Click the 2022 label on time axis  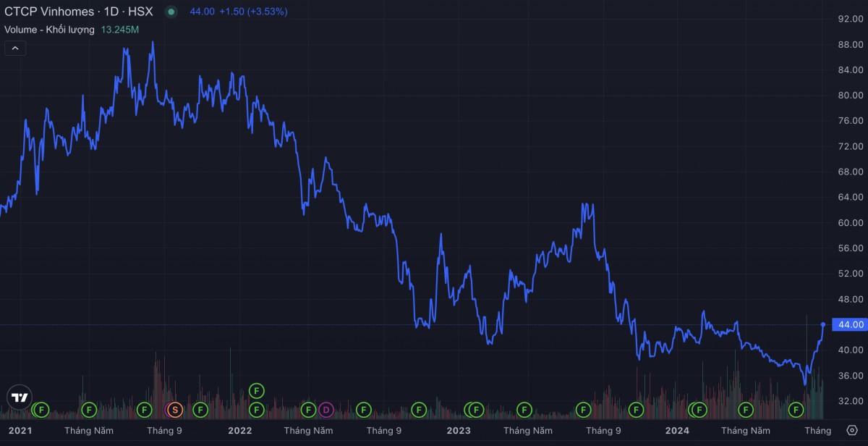(239, 430)
